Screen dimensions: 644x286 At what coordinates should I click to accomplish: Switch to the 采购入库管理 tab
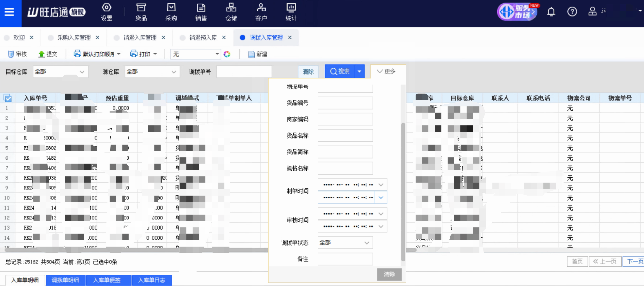(x=74, y=38)
